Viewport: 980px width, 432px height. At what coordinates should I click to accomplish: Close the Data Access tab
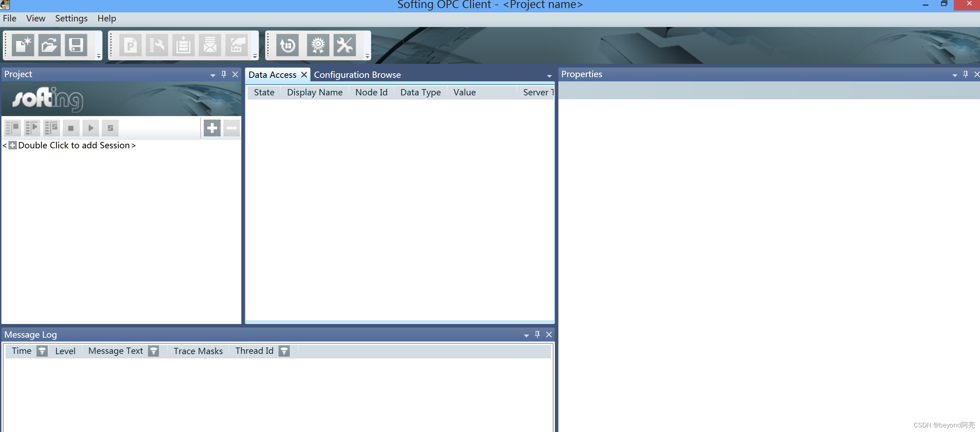[304, 75]
